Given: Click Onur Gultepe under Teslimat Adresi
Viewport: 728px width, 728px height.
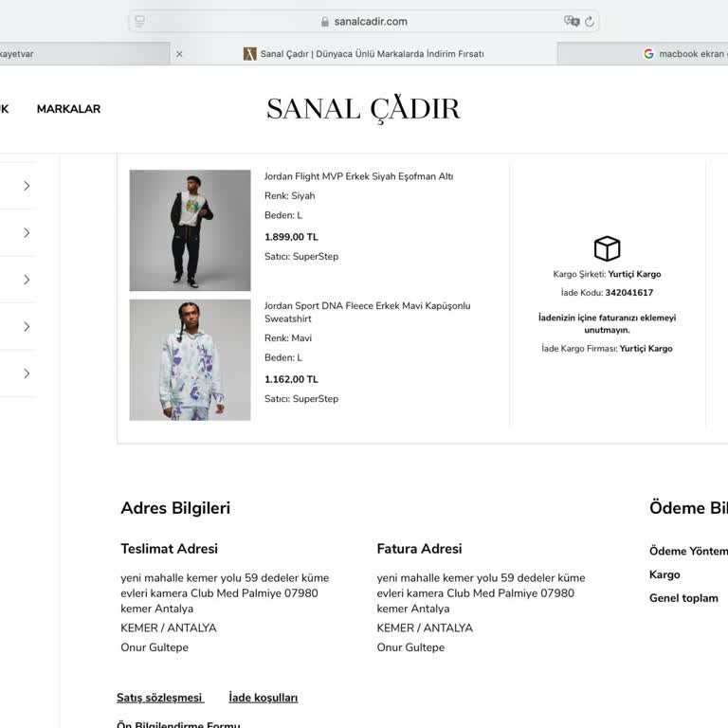Looking at the screenshot, I should pos(155,647).
